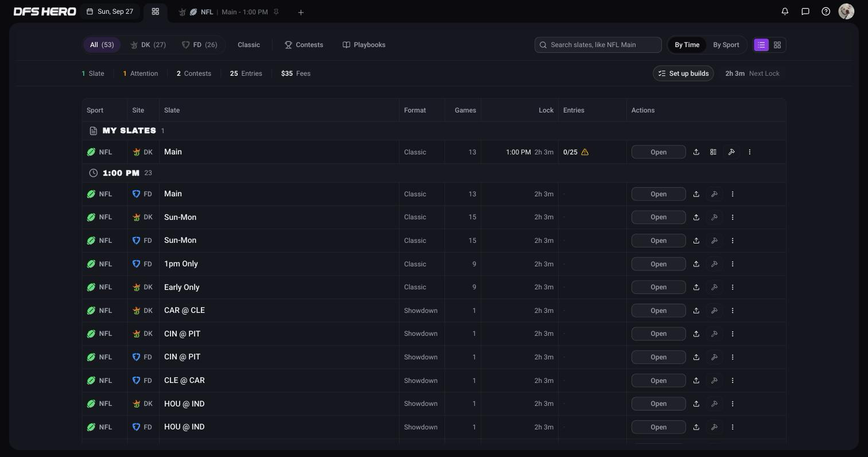Click the hammer icon in the Early Only row
868x457 pixels.
[x=714, y=287]
